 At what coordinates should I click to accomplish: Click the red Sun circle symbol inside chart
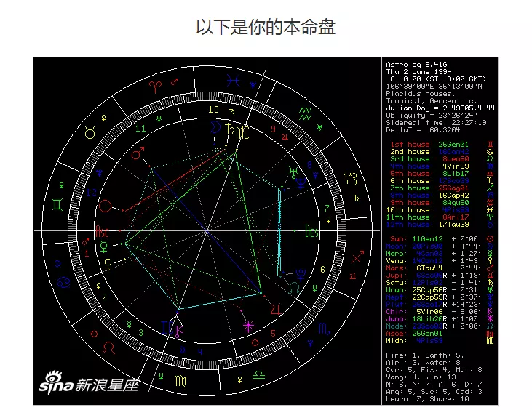(x=106, y=206)
